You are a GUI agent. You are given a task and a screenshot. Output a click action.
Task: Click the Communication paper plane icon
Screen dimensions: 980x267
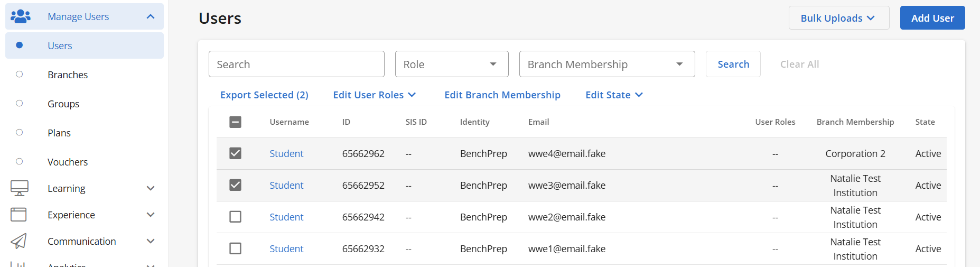[x=18, y=241]
